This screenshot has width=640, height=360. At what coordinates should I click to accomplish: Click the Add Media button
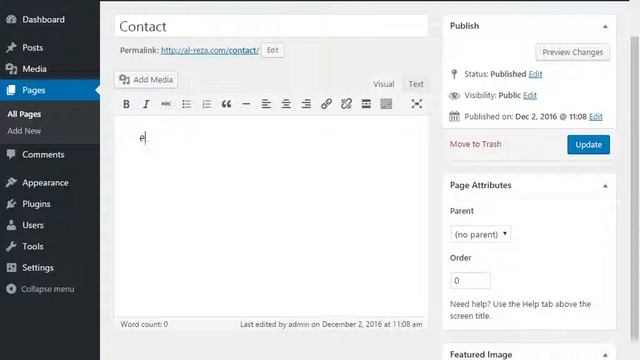tap(146, 80)
